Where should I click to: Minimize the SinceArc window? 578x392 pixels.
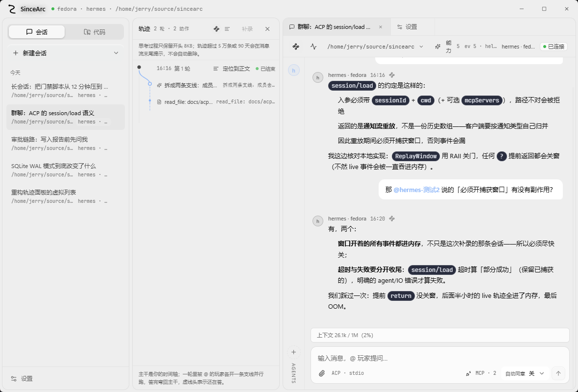click(522, 9)
